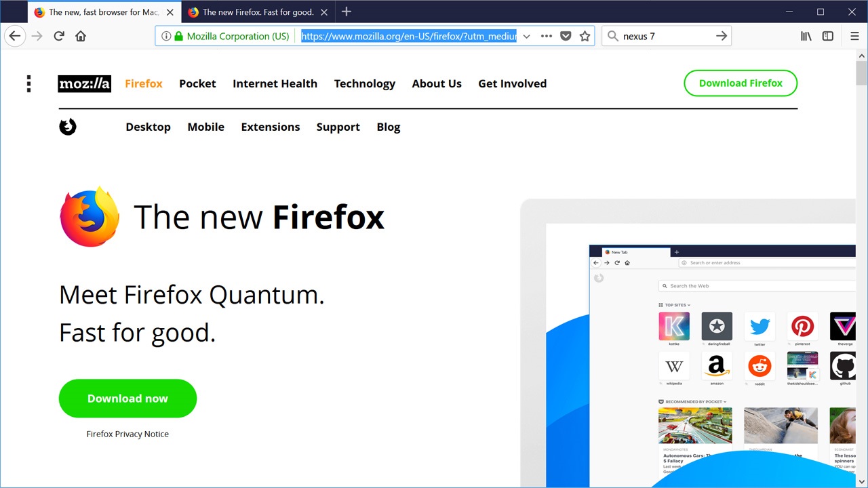The width and height of the screenshot is (868, 488).
Task: Reload the current page
Action: (x=59, y=36)
